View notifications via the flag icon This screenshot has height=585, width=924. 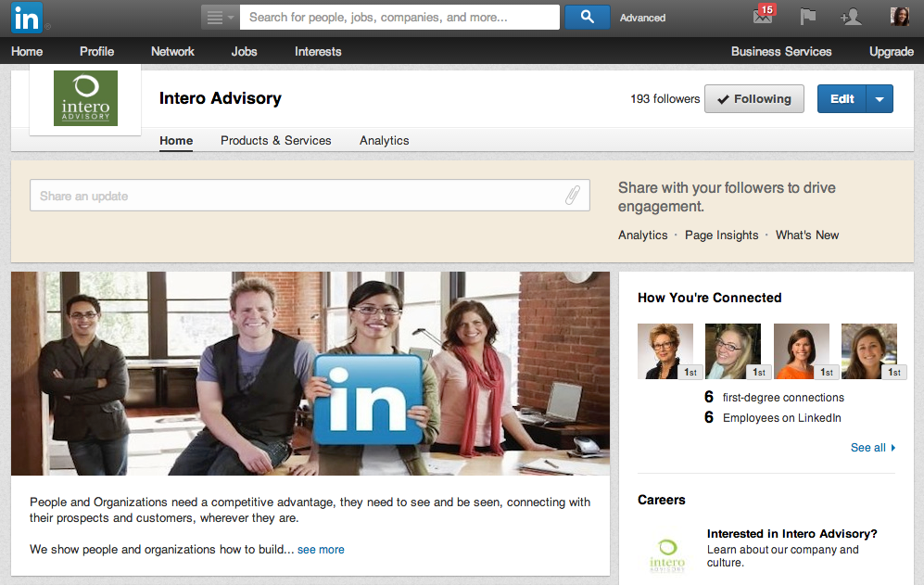(808, 17)
